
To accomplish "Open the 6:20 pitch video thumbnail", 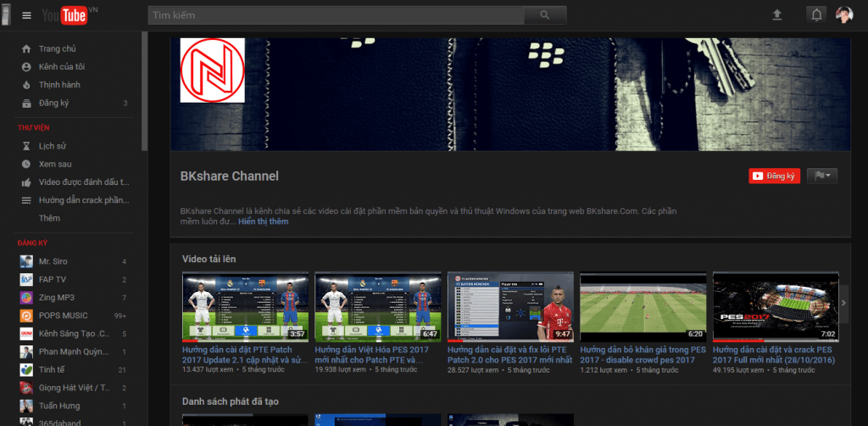I will (643, 307).
